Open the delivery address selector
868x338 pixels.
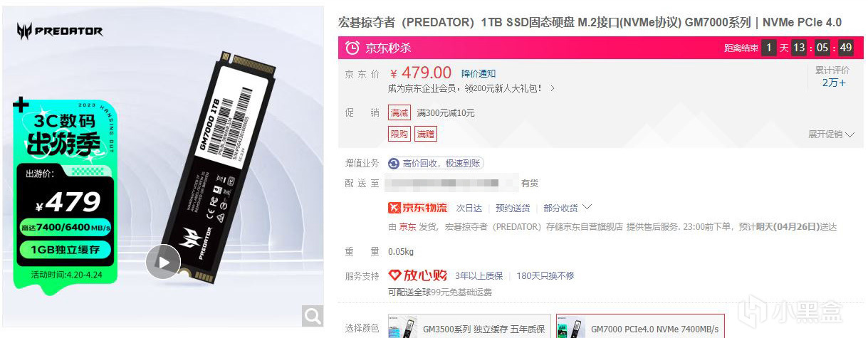coord(451,184)
